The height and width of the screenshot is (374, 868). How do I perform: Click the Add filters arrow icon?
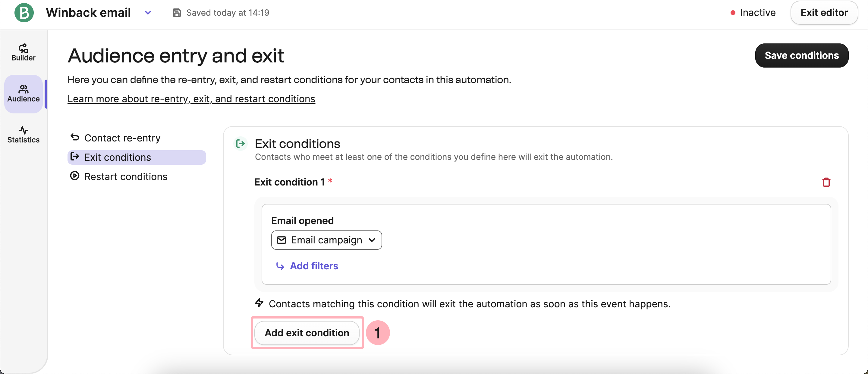click(280, 266)
